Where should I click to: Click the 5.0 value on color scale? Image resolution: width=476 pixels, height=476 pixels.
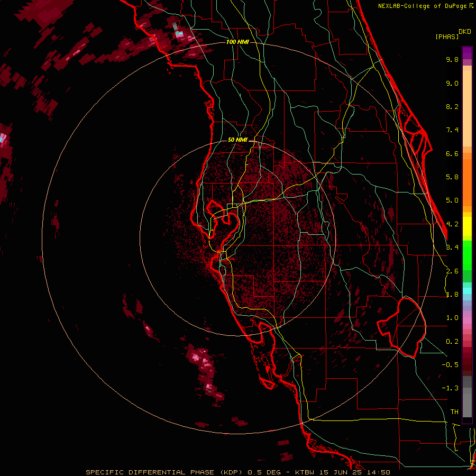click(452, 200)
